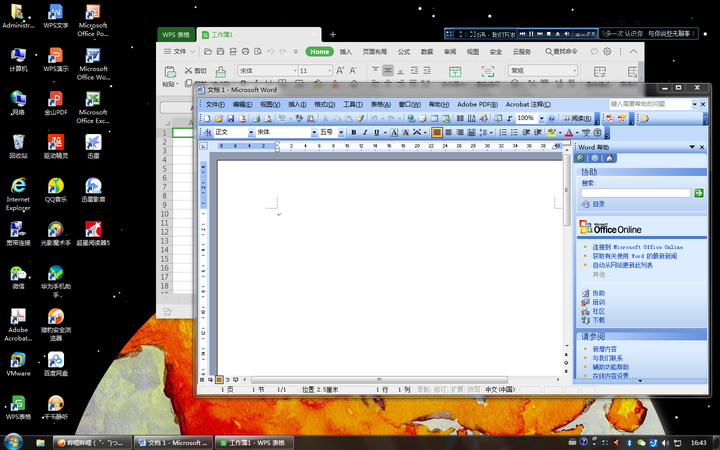720x450 pixels.
Task: Open a file using Word's folder icon
Action: coord(219,118)
